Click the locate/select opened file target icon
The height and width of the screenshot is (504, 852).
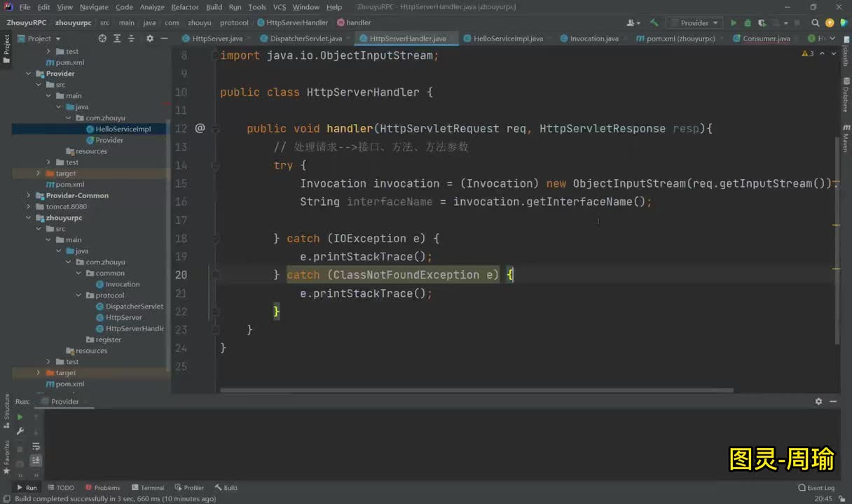pos(102,38)
